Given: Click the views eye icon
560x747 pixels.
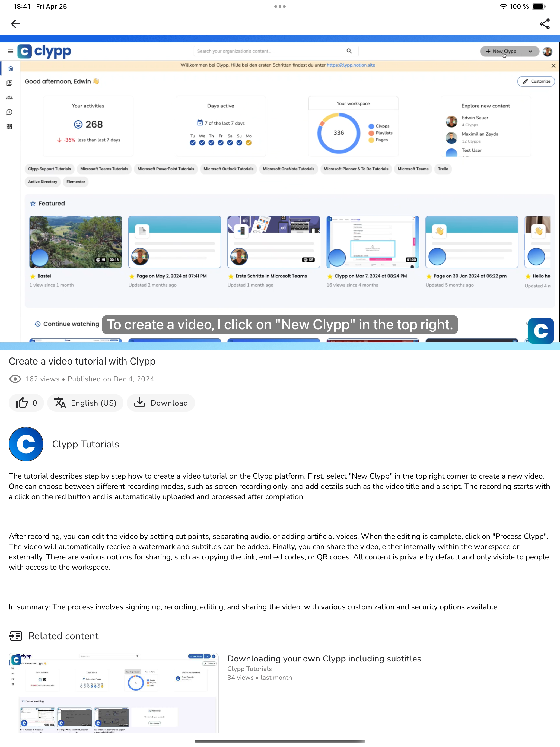Looking at the screenshot, I should click(x=15, y=379).
